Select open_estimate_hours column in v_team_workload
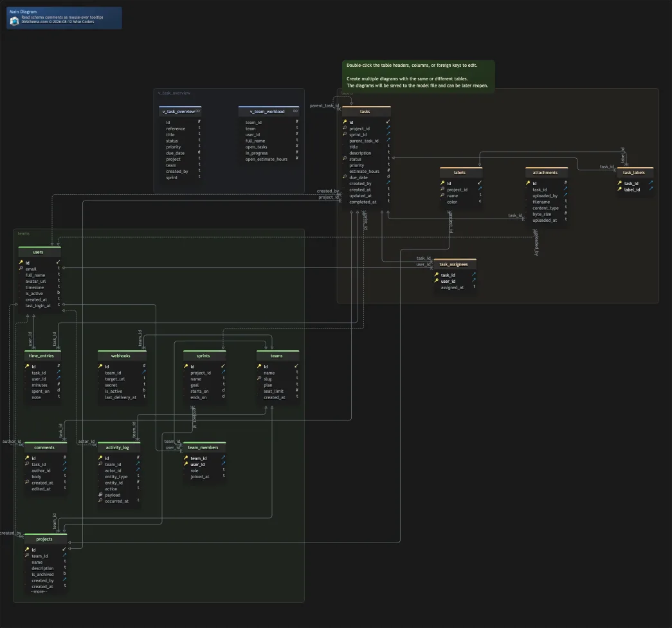 [269, 159]
